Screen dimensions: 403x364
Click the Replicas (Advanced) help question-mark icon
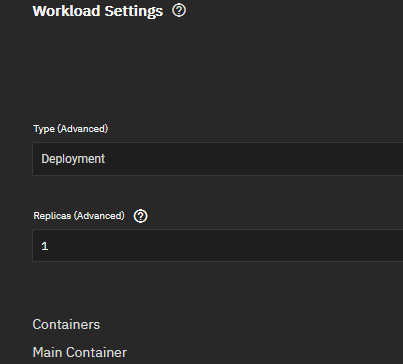point(140,216)
